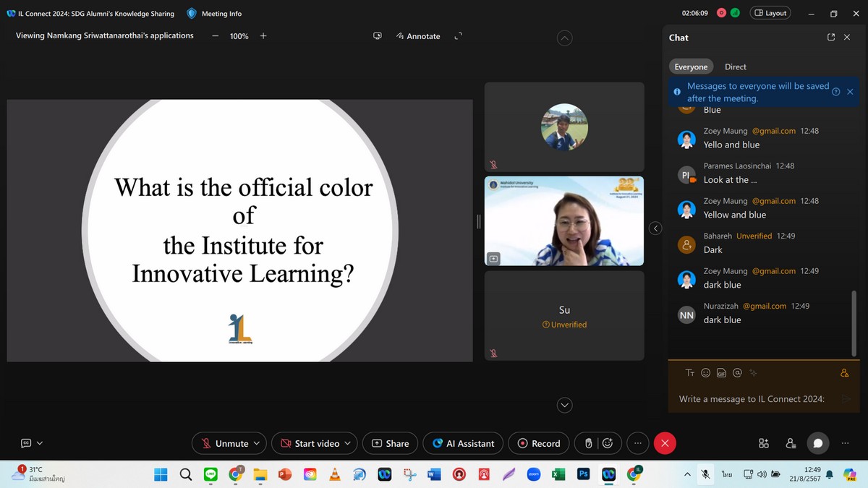Switch to the Direct chat tab
Image resolution: width=868 pixels, height=488 pixels.
click(x=735, y=67)
